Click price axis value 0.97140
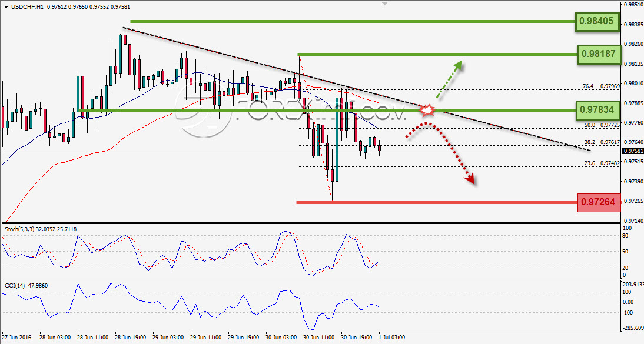The width and height of the screenshot is (644, 344). 633,221
